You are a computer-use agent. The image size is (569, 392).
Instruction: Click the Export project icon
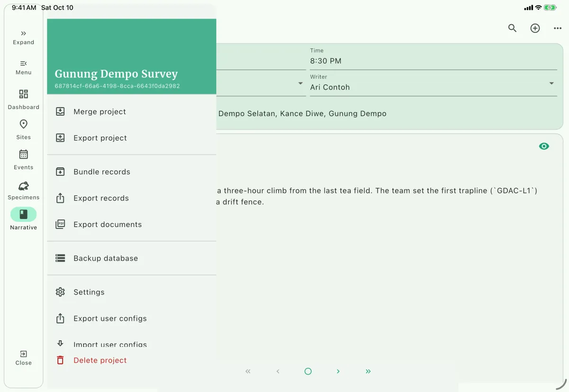click(60, 138)
